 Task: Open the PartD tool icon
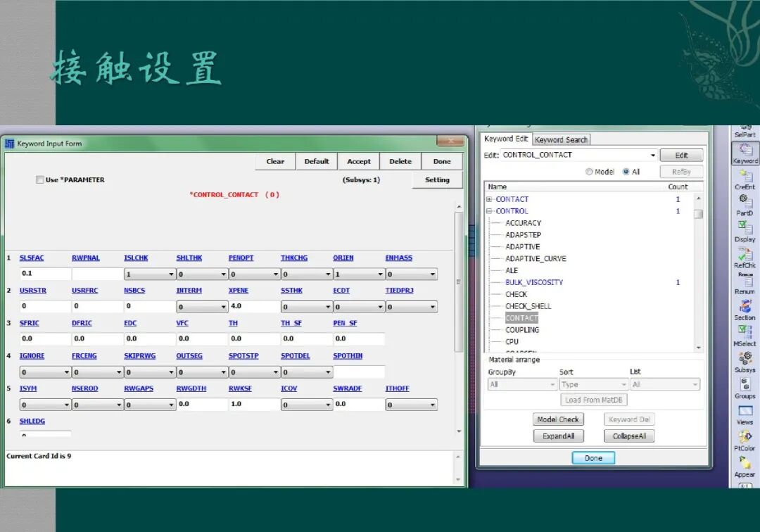pos(744,205)
